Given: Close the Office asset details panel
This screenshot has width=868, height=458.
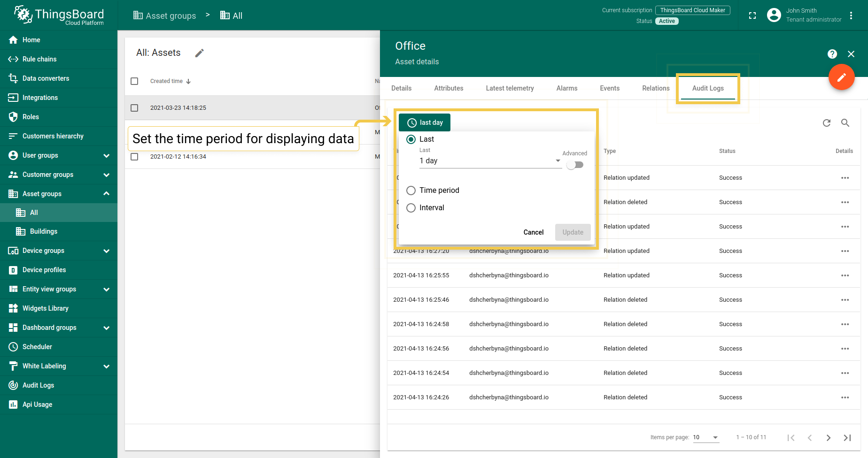Looking at the screenshot, I should [851, 54].
